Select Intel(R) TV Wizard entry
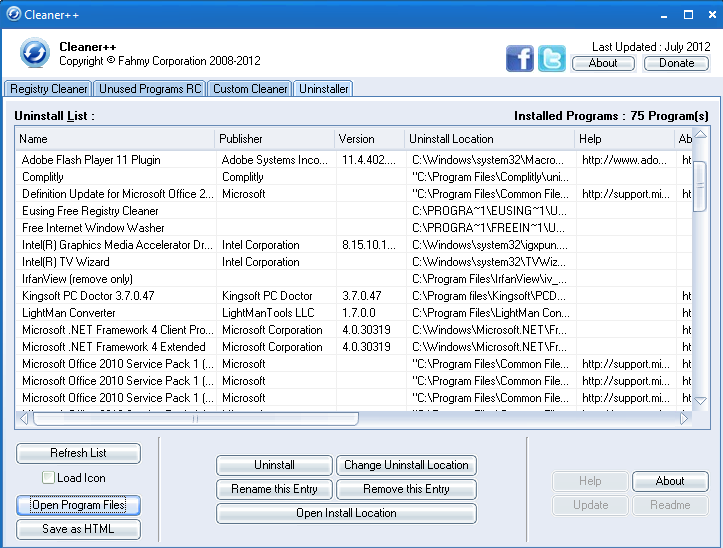Screen dimensions: 723x548 click(x=354, y=262)
